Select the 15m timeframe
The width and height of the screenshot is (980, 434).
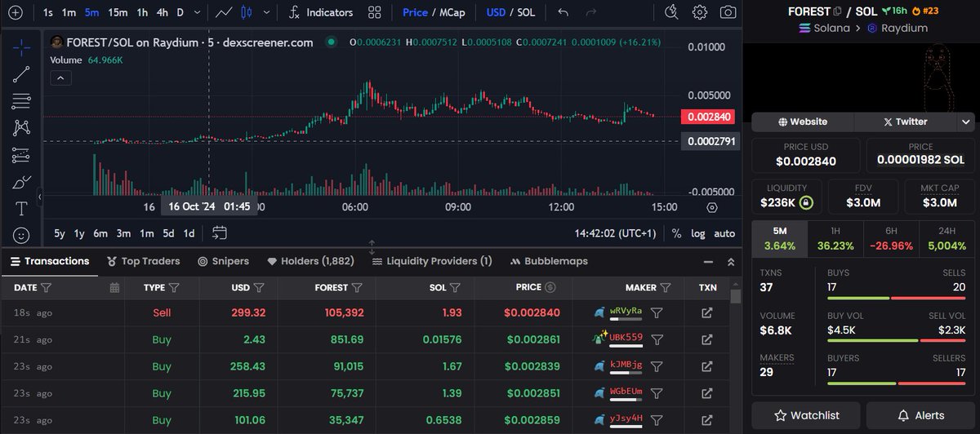pos(118,12)
